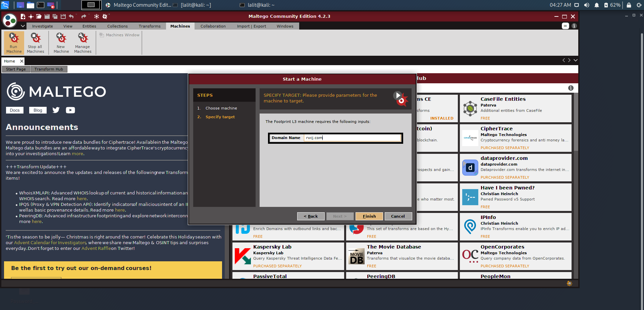The image size is (644, 310).
Task: Click the Cancel button in dialog
Action: coord(398,216)
